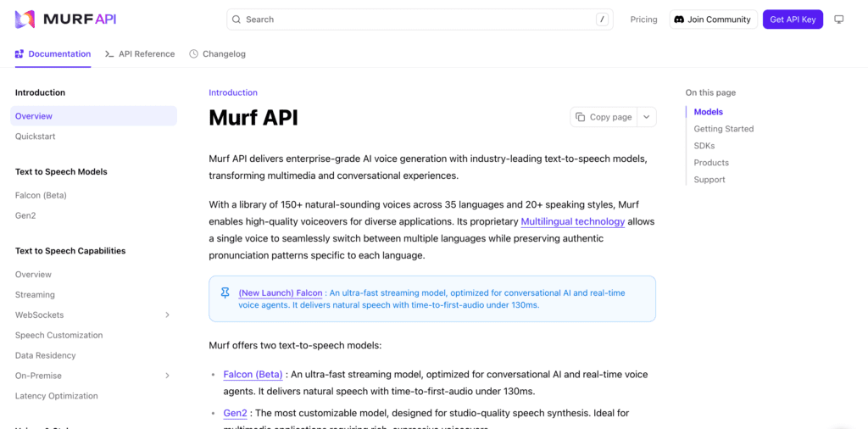Open Speech Customization in the sidebar
Image resolution: width=868 pixels, height=429 pixels.
pyautogui.click(x=58, y=335)
